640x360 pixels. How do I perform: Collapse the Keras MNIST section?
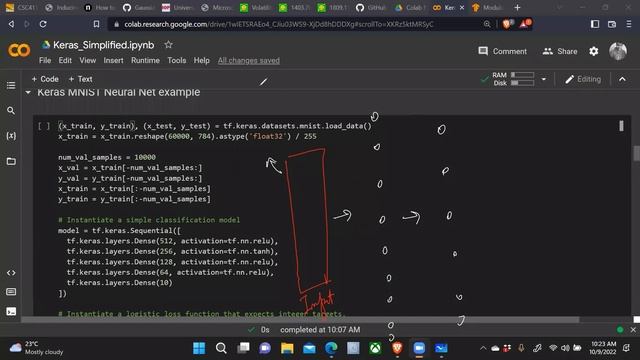[x=28, y=93]
